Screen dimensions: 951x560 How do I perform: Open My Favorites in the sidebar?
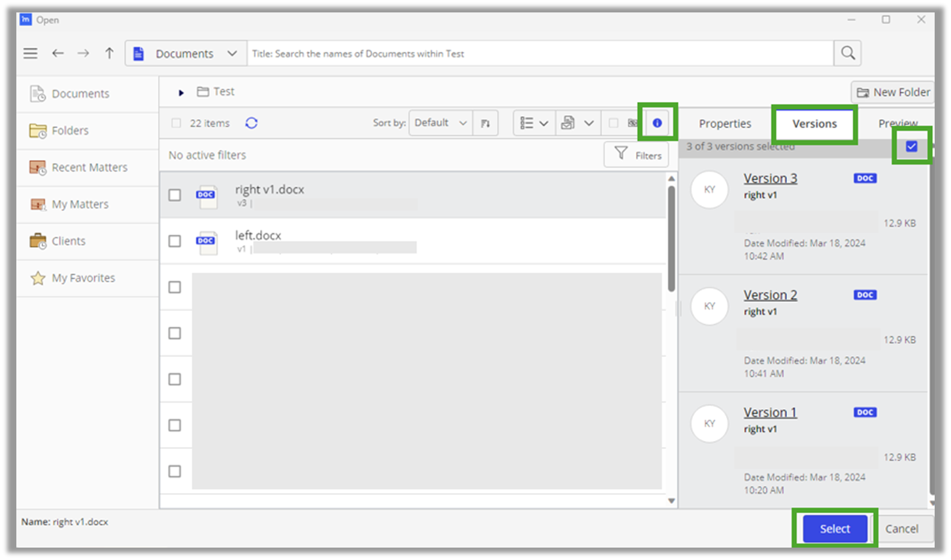(82, 277)
